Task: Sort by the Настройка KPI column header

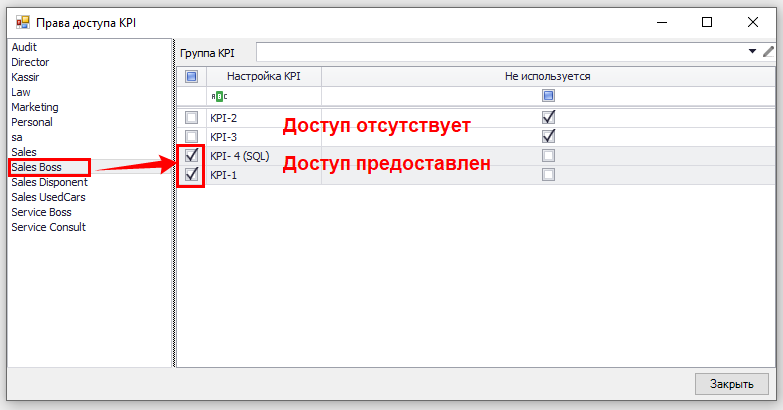Action: (x=262, y=76)
